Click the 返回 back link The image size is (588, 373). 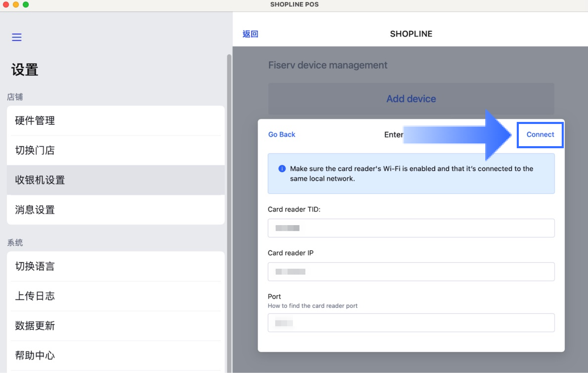250,34
